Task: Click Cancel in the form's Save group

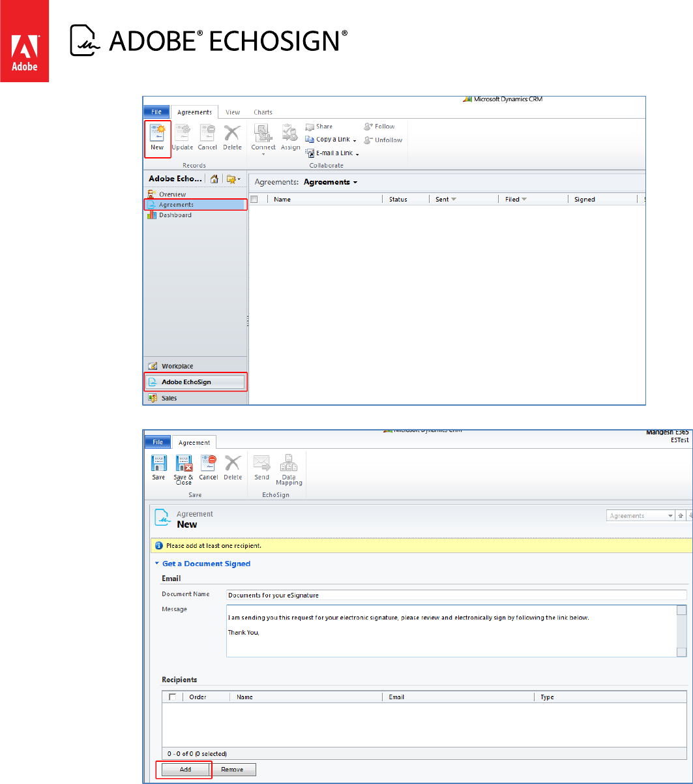Action: click(x=208, y=468)
